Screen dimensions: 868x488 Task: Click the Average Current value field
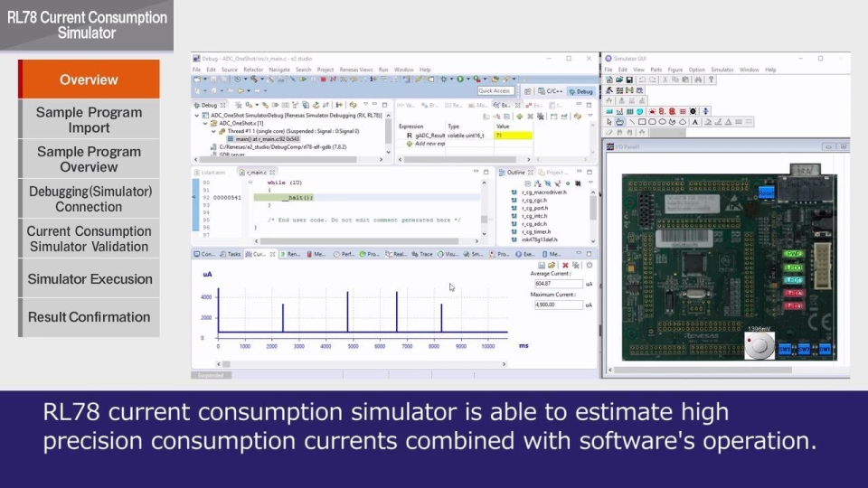558,283
